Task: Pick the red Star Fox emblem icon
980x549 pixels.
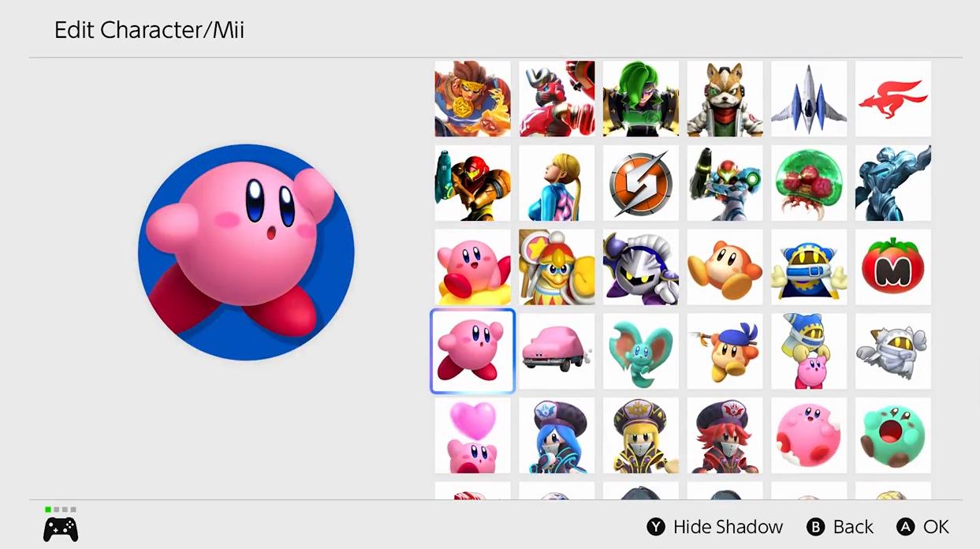Action: point(893,99)
